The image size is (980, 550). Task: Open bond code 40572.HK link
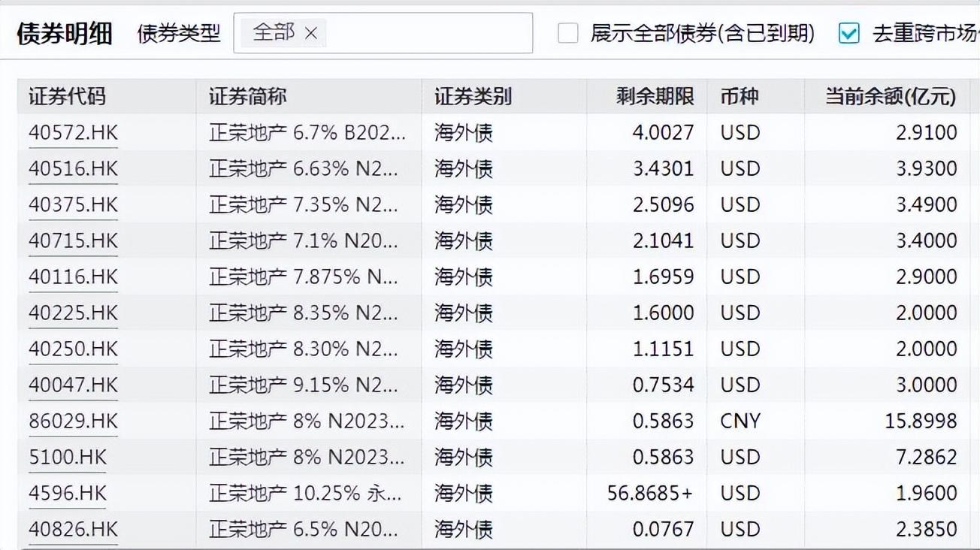(74, 133)
